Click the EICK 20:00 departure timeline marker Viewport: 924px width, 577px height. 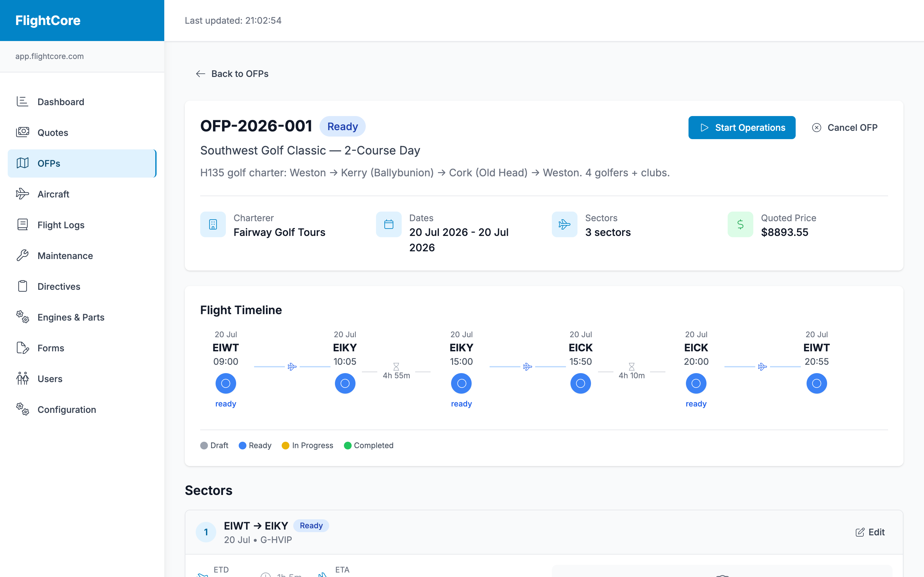click(x=696, y=383)
